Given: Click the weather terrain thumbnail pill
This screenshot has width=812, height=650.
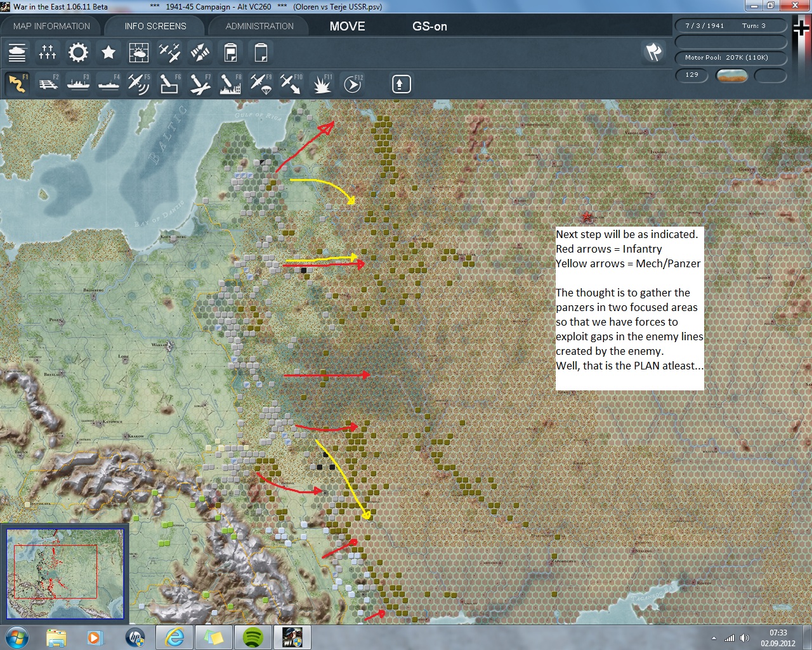Looking at the screenshot, I should (731, 76).
